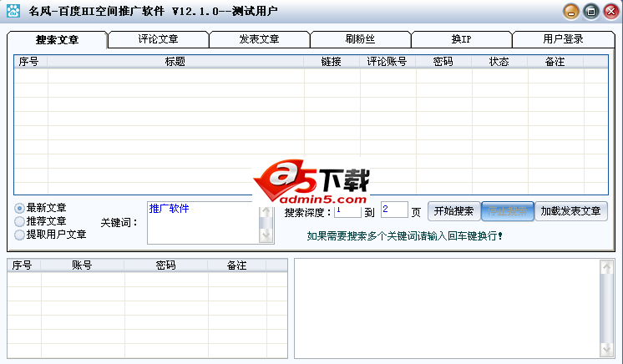Minimize the window with the orange button
The width and height of the screenshot is (623, 364).
[571, 12]
